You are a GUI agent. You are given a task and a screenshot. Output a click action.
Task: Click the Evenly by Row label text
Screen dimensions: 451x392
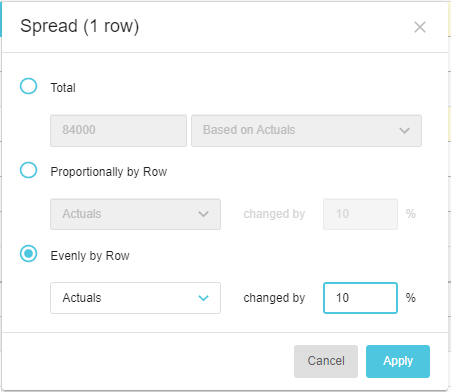(90, 256)
